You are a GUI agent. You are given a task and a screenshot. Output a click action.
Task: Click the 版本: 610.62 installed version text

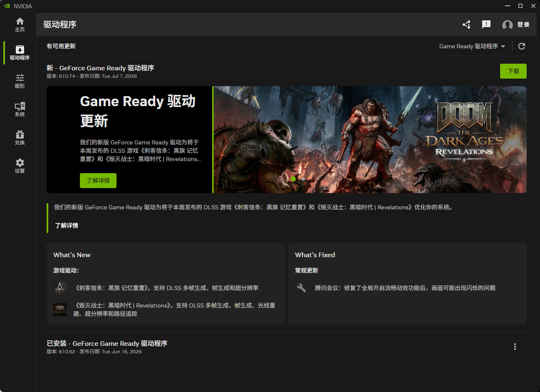pyautogui.click(x=94, y=352)
